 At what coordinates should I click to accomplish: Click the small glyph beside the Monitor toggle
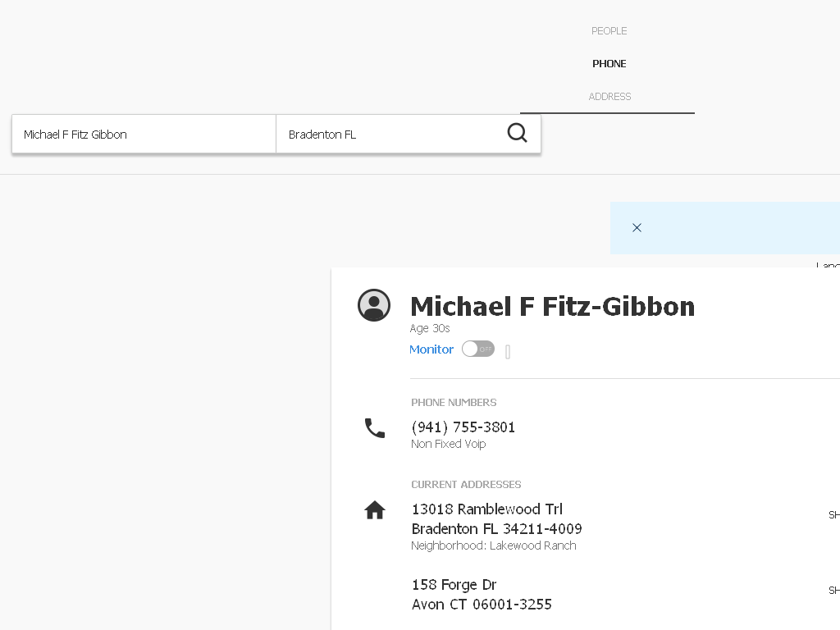508,351
